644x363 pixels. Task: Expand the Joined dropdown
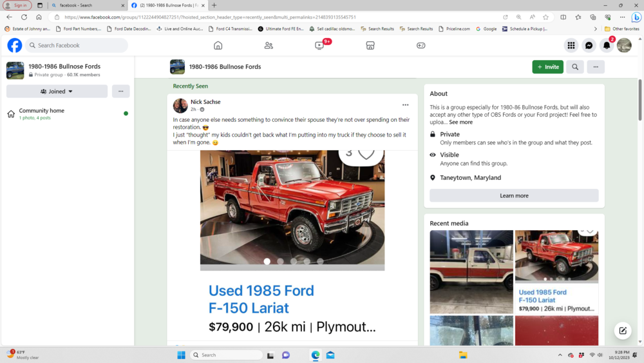click(57, 92)
